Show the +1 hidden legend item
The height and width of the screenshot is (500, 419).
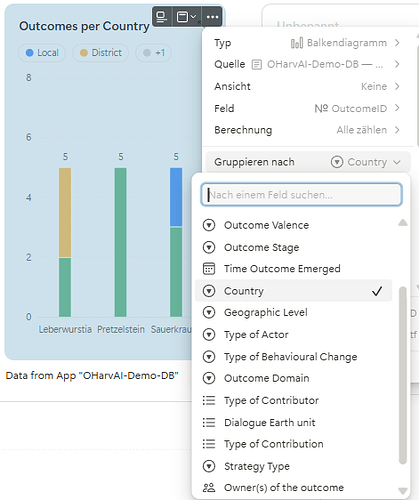(x=154, y=53)
